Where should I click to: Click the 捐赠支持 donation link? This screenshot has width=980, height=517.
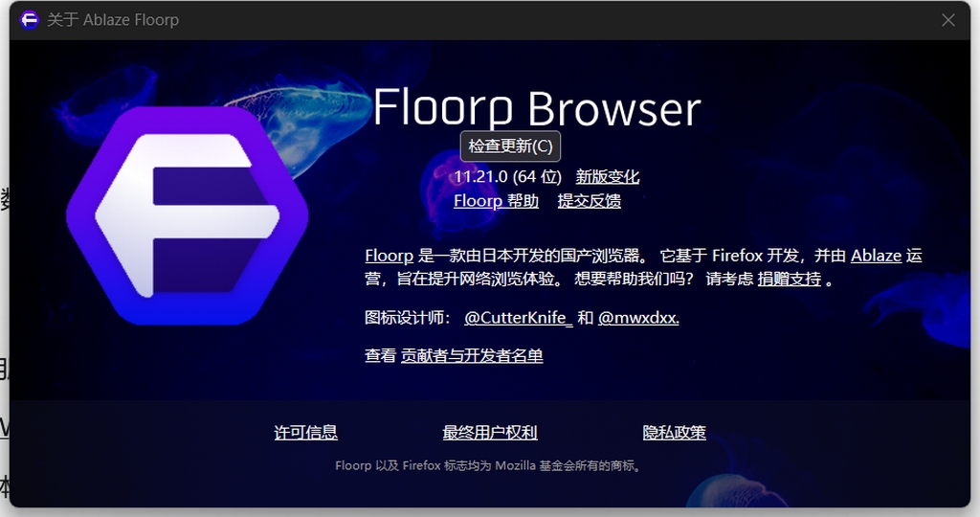click(790, 279)
